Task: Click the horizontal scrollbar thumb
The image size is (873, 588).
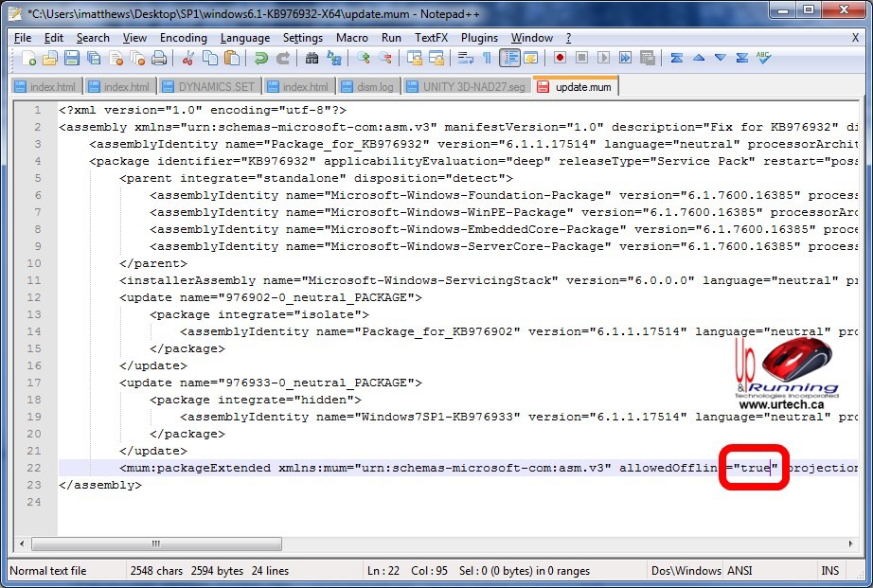Action: pos(158,544)
